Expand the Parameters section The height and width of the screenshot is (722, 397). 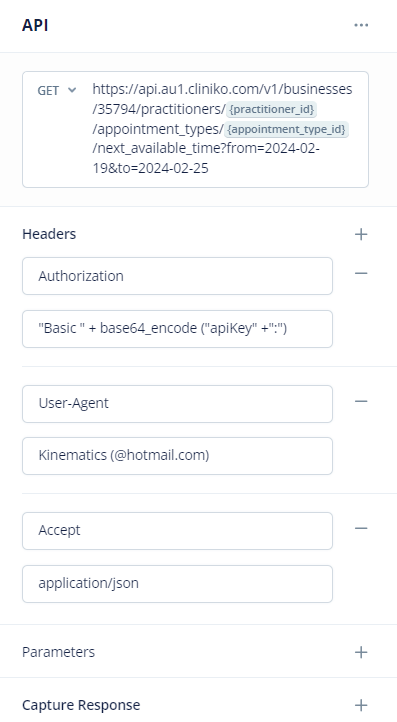(58, 652)
